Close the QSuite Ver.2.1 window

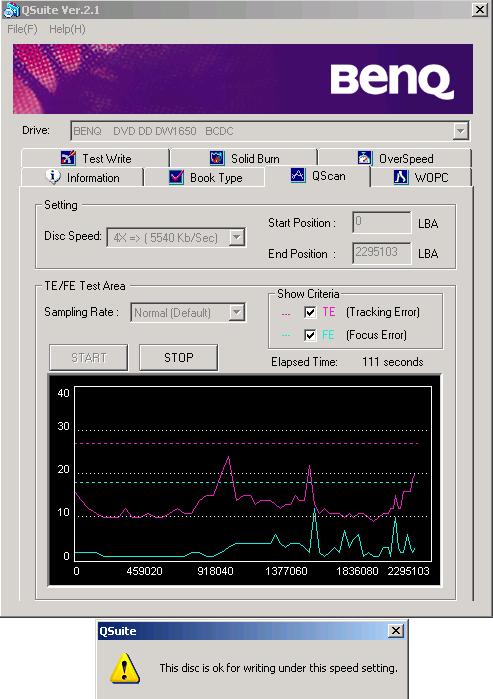pyautogui.click(x=479, y=10)
